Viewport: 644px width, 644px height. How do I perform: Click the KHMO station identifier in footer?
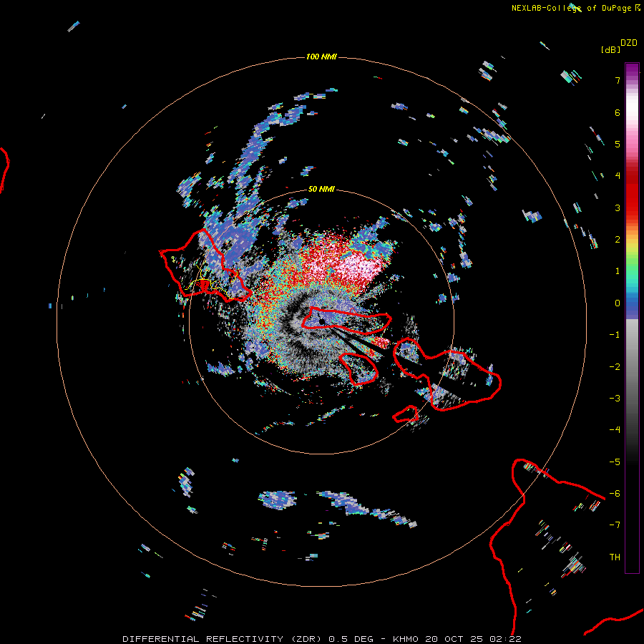click(406, 639)
